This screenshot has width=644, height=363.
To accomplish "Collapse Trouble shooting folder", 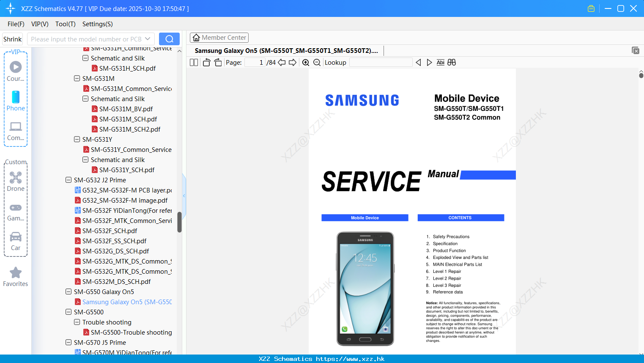I will 77,322.
